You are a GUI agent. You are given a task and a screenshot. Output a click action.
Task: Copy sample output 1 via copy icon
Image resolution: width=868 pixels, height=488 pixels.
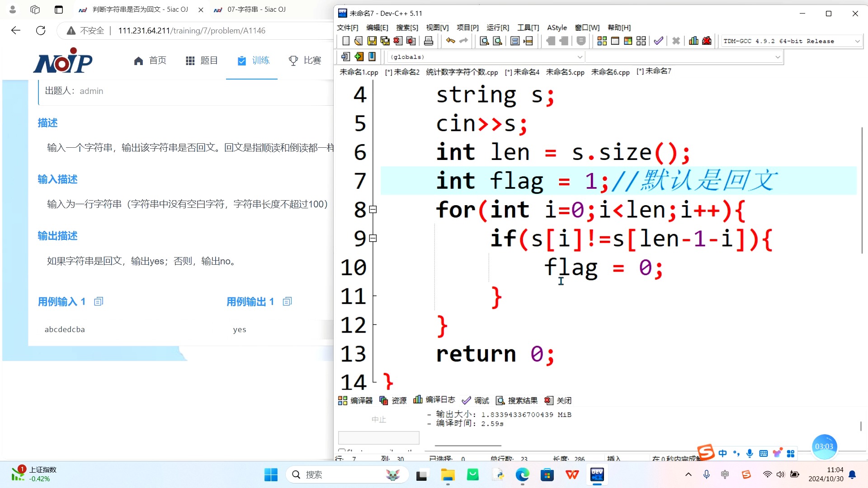pos(287,301)
